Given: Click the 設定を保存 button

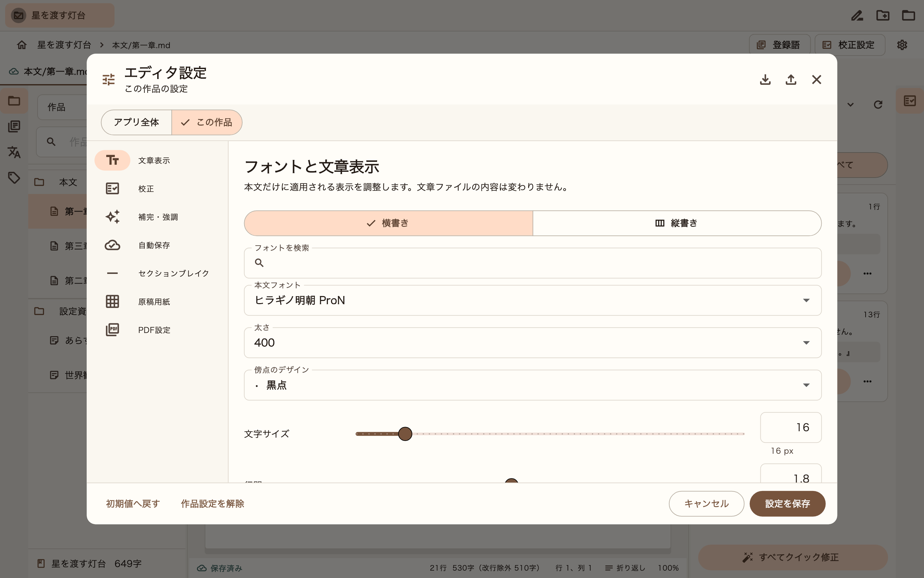Looking at the screenshot, I should 787,504.
